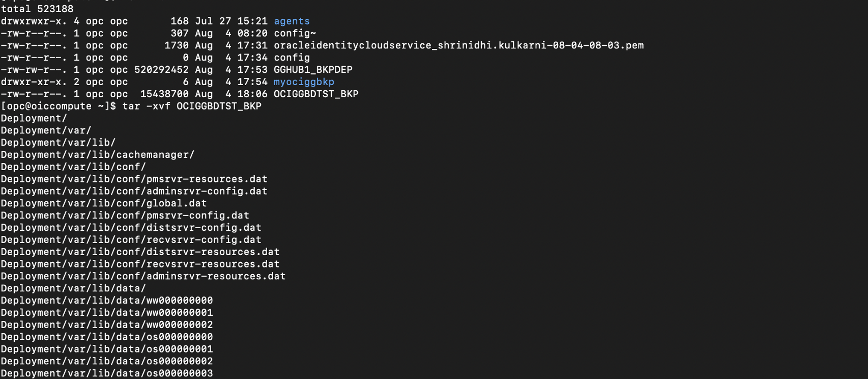Click the config~ backup file name
Viewport: 868px width, 379px height.
(295, 33)
